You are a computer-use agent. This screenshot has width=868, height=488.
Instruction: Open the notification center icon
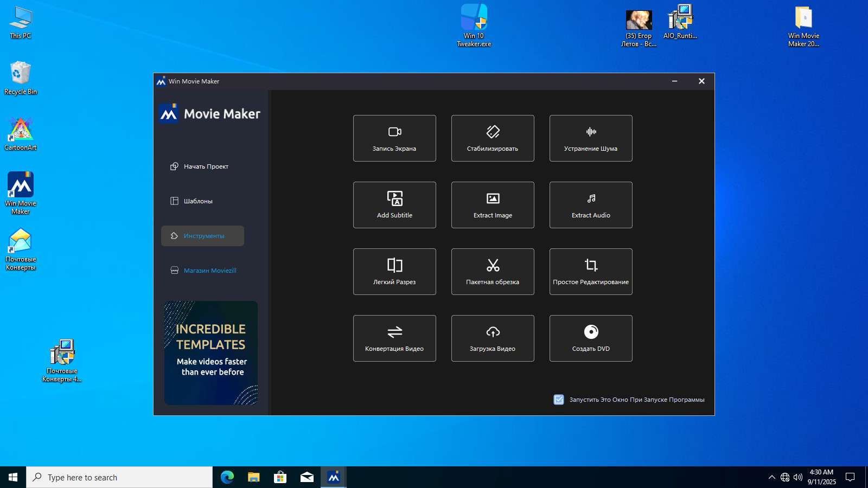click(850, 477)
